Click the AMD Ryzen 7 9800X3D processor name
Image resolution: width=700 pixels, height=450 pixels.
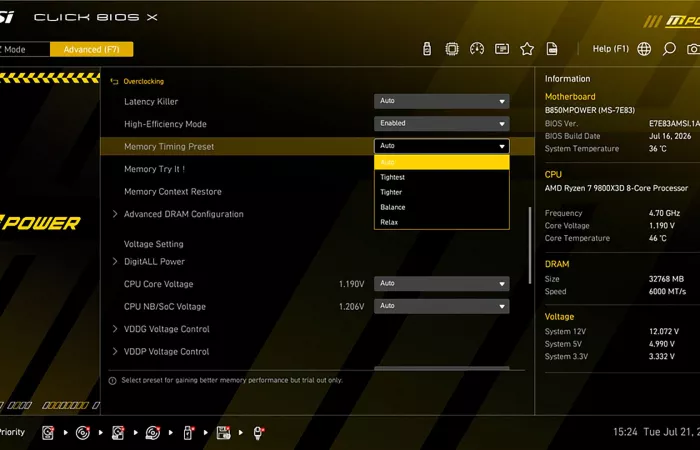click(616, 188)
